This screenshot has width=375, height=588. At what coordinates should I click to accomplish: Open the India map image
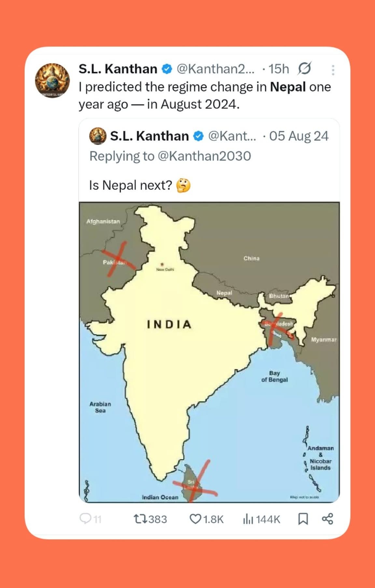coord(209,352)
